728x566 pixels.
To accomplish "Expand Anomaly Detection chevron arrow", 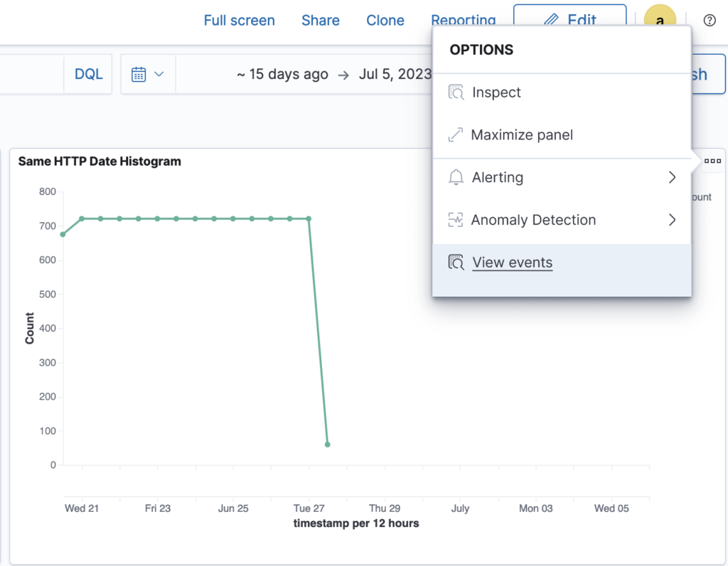I will (672, 220).
